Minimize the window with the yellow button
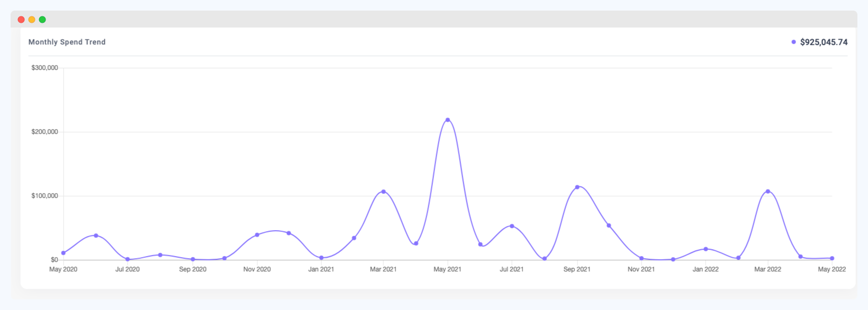This screenshot has height=310, width=868. pos(32,20)
